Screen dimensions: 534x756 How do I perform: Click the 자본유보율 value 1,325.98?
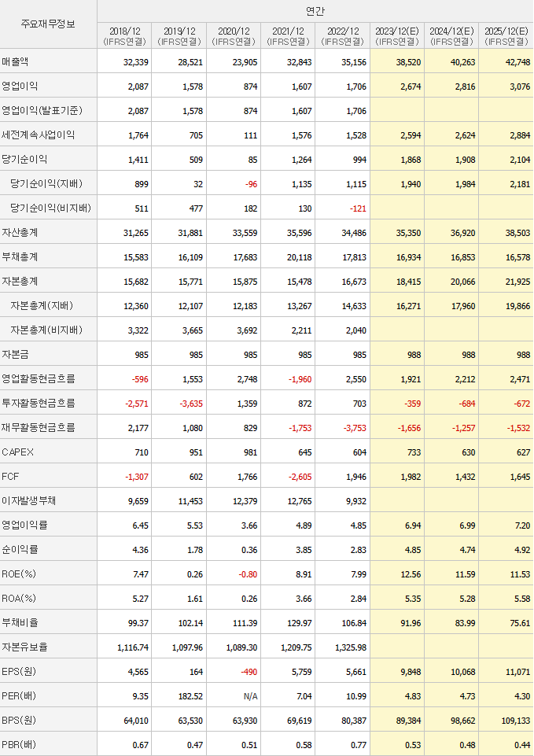(351, 647)
